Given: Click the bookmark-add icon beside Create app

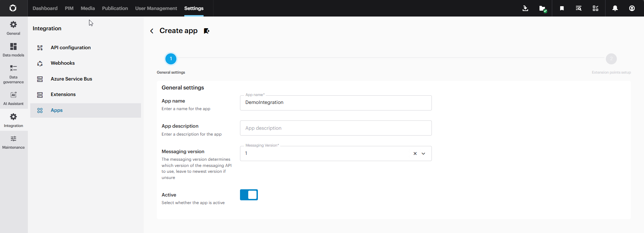Looking at the screenshot, I should pos(207,31).
